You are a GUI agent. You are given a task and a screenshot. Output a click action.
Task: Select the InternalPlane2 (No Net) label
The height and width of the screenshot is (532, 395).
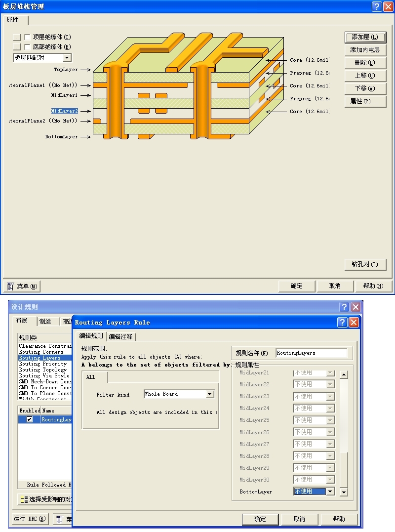click(43, 121)
